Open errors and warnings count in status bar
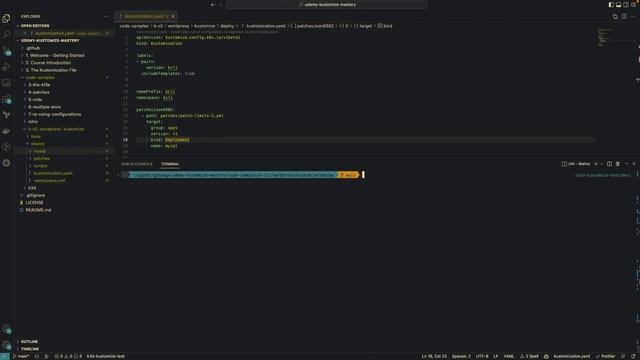Viewport: 640px width, 360px height. click(x=68, y=356)
